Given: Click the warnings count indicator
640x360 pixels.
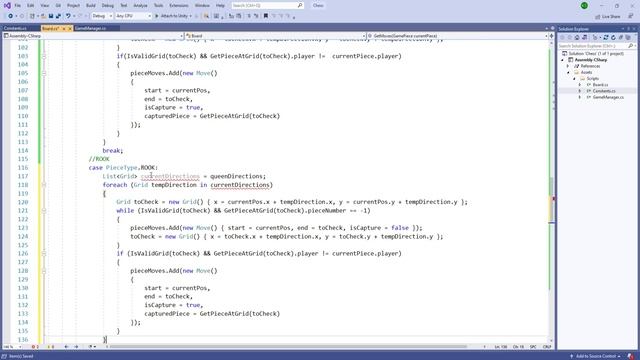Looking at the screenshot, I should pos(51,347).
